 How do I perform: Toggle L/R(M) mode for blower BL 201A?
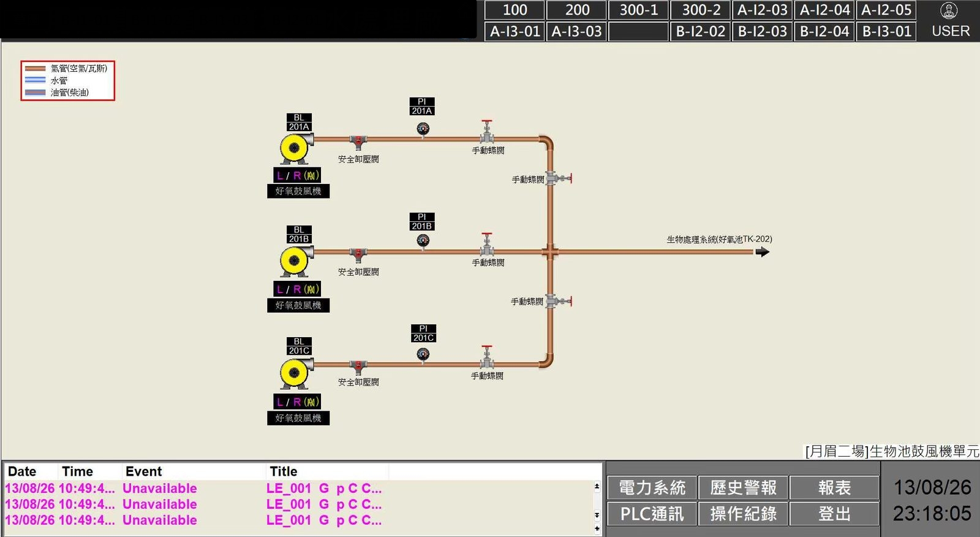pyautogui.click(x=298, y=175)
